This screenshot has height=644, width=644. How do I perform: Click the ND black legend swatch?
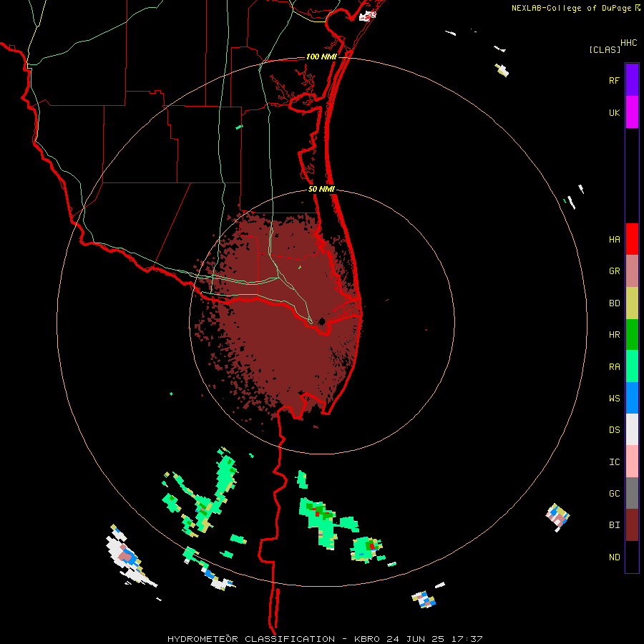click(x=632, y=557)
